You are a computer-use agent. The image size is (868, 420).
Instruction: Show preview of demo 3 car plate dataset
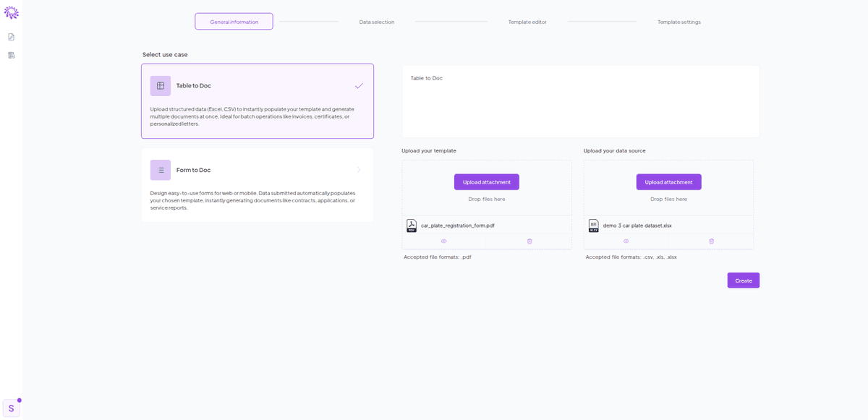pyautogui.click(x=625, y=241)
